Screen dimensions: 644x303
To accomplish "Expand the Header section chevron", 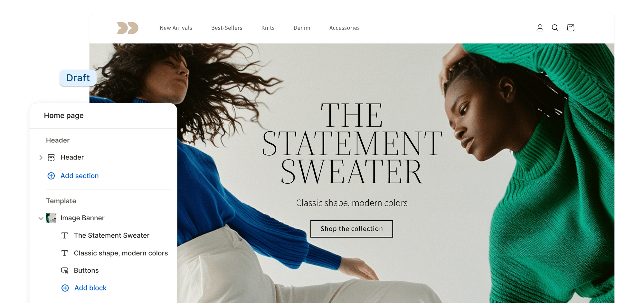I will [x=41, y=157].
